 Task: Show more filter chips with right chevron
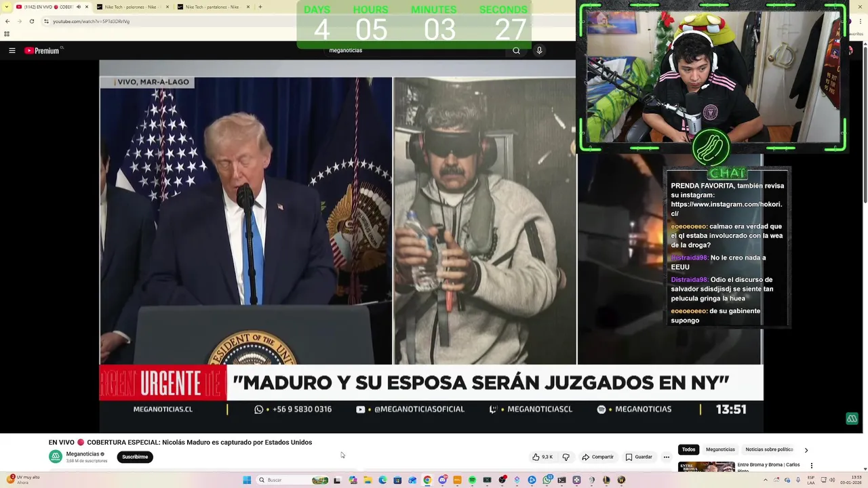click(806, 450)
